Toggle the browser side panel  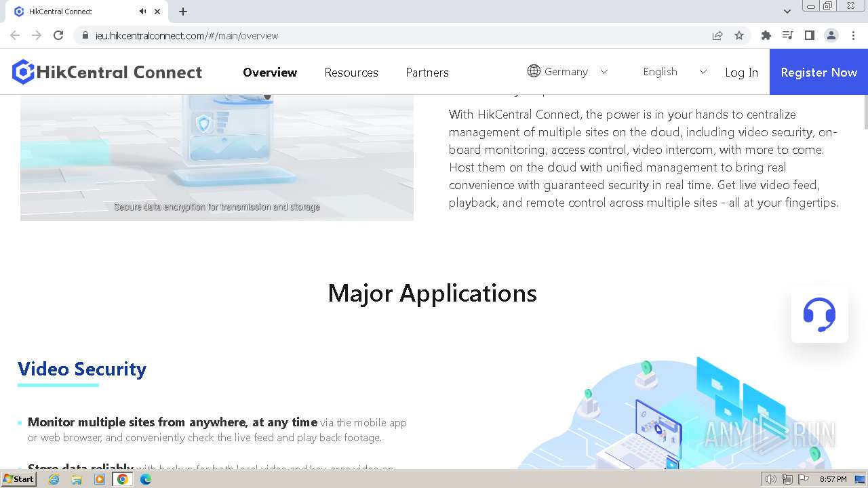(810, 35)
